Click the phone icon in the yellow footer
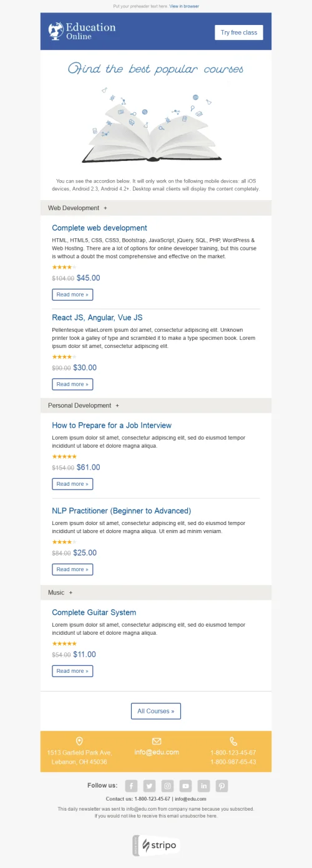This screenshot has height=868, width=312. 233,741
